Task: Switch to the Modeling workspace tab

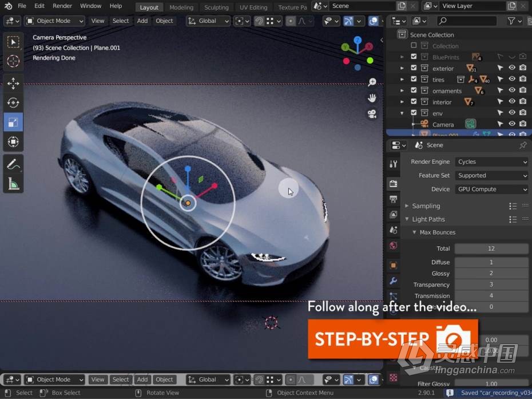Action: pyautogui.click(x=181, y=7)
